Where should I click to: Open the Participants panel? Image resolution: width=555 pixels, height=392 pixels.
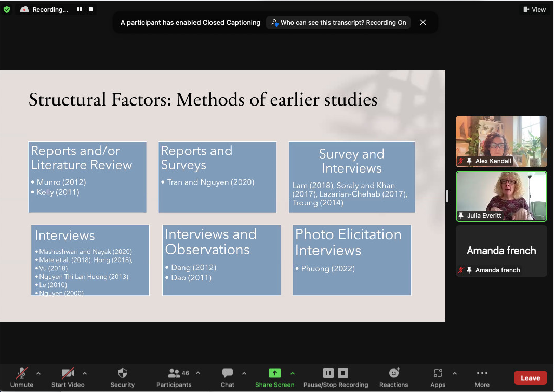point(174,373)
